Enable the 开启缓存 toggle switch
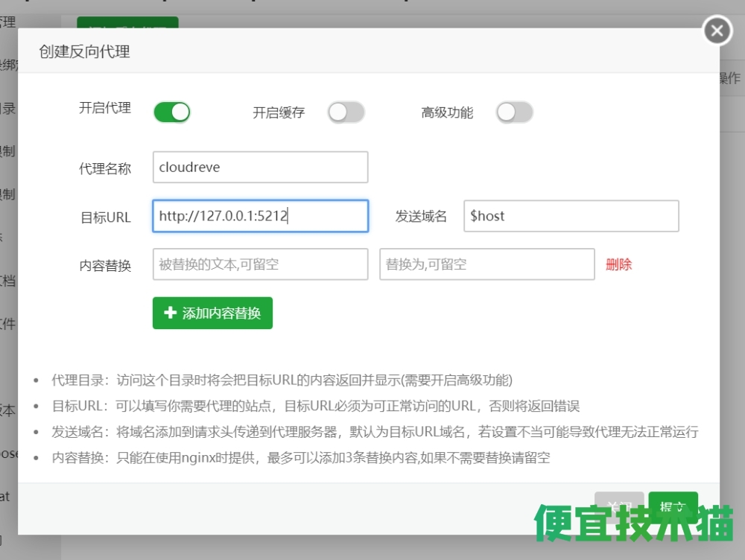The image size is (745, 560). [x=346, y=111]
